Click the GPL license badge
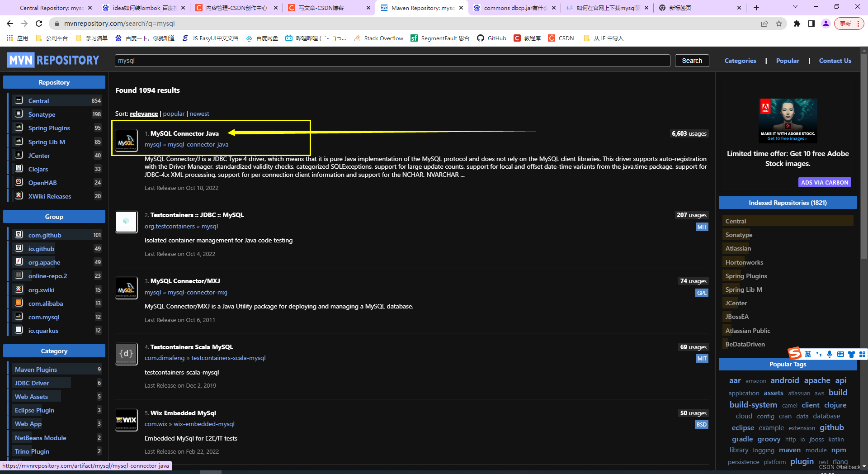This screenshot has height=474, width=868. [702, 293]
